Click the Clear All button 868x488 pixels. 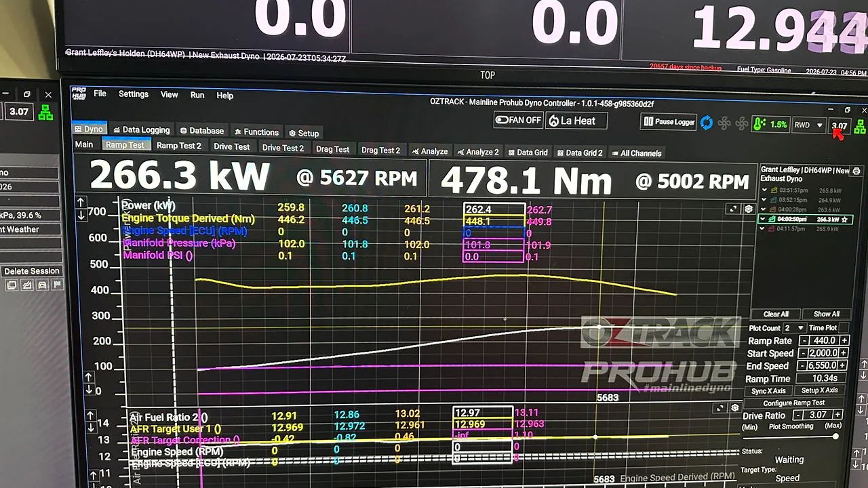(776, 314)
